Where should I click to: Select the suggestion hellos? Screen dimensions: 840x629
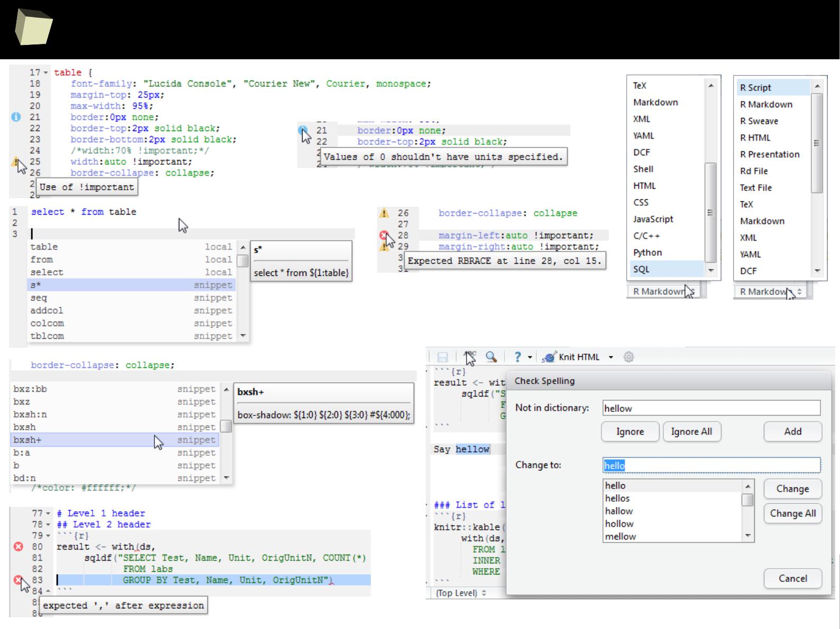pyautogui.click(x=673, y=498)
